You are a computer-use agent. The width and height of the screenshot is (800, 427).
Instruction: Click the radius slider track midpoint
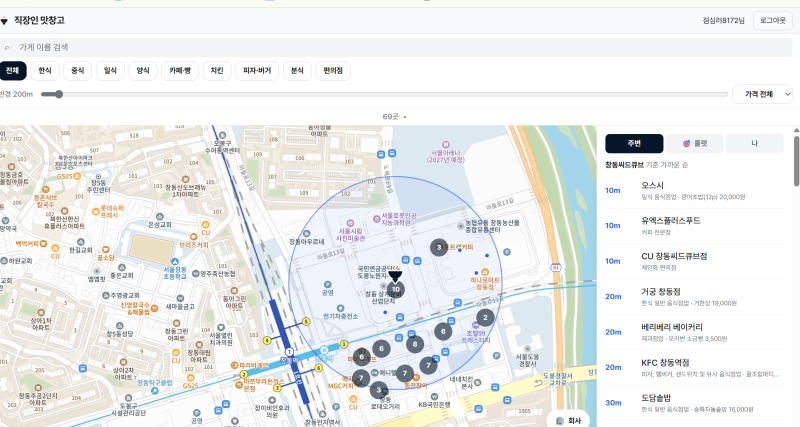click(x=385, y=94)
